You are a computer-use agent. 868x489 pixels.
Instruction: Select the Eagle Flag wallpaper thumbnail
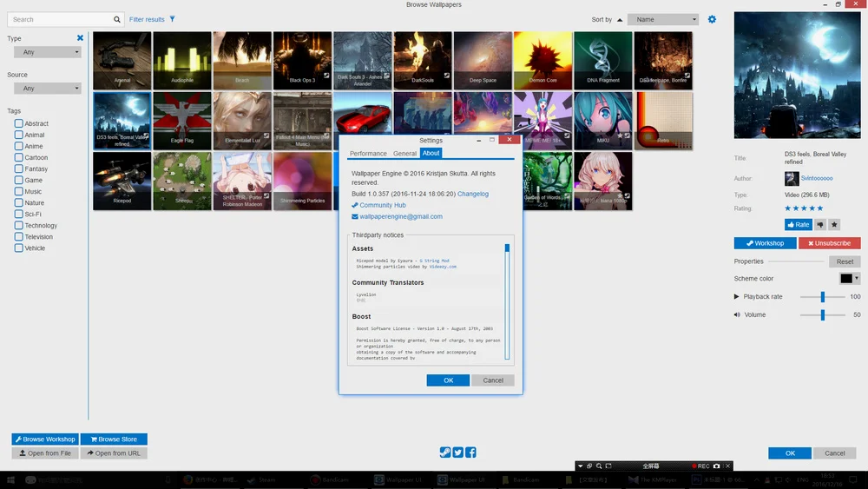click(182, 121)
